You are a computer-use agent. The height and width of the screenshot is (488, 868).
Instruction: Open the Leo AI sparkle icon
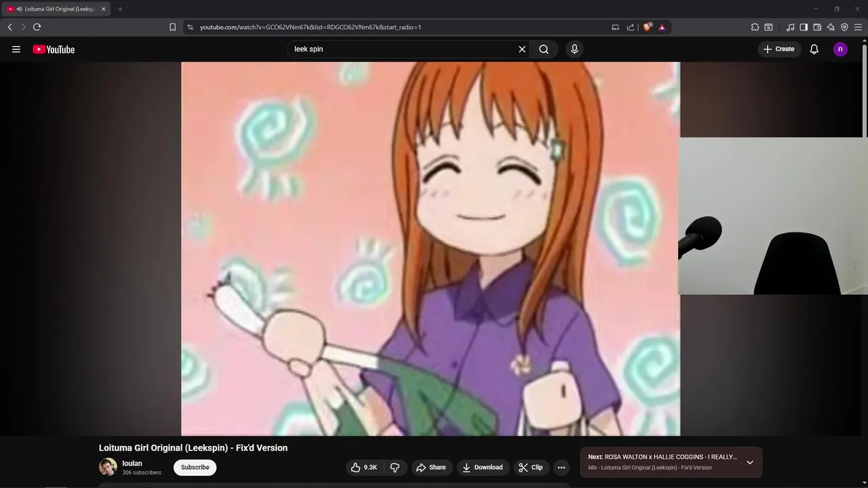click(831, 27)
